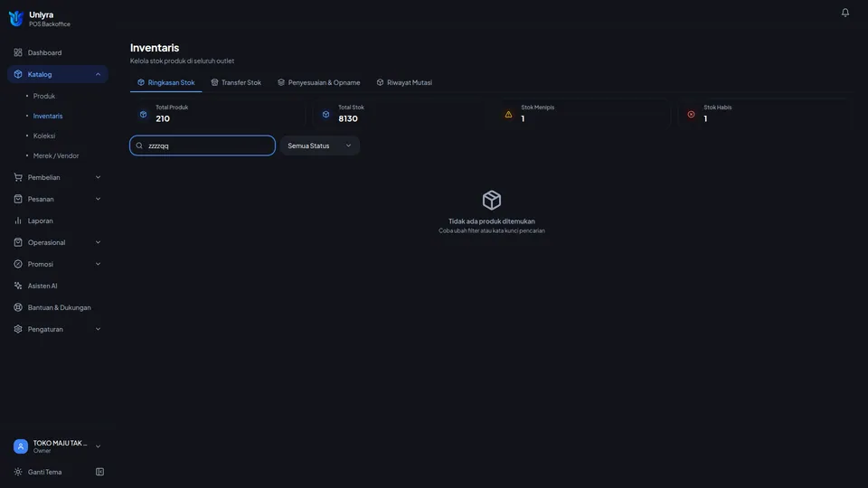Open the Koleksi submenu item
868x488 pixels.
coord(43,136)
